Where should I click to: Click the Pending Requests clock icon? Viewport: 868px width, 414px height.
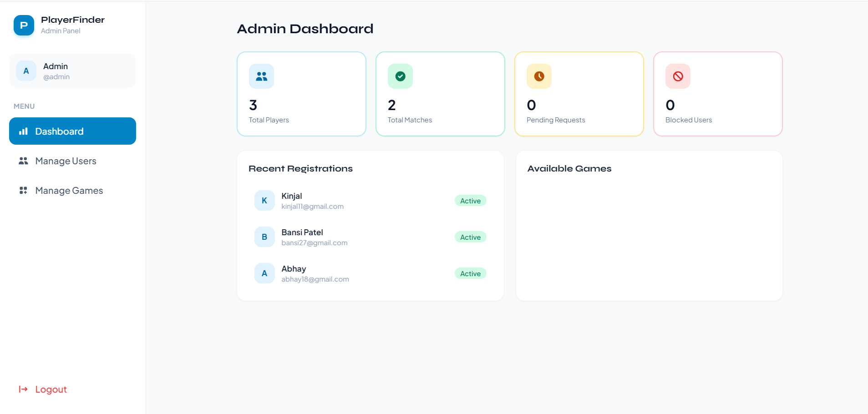pyautogui.click(x=539, y=76)
